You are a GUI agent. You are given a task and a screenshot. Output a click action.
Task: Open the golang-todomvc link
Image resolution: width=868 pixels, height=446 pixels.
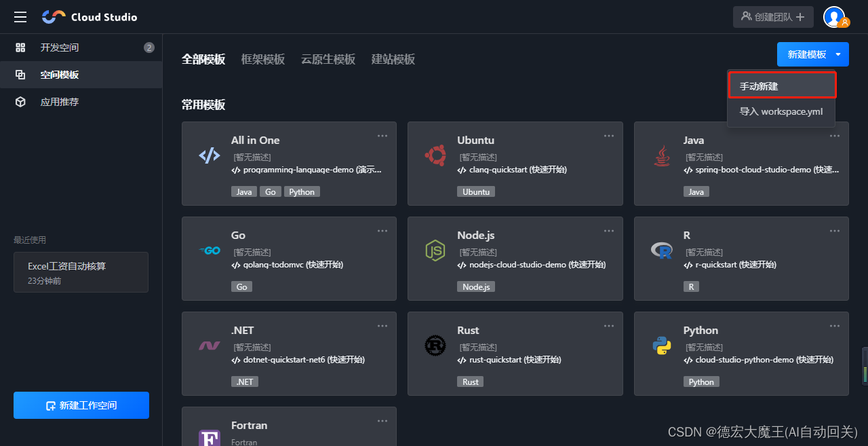pyautogui.click(x=288, y=265)
